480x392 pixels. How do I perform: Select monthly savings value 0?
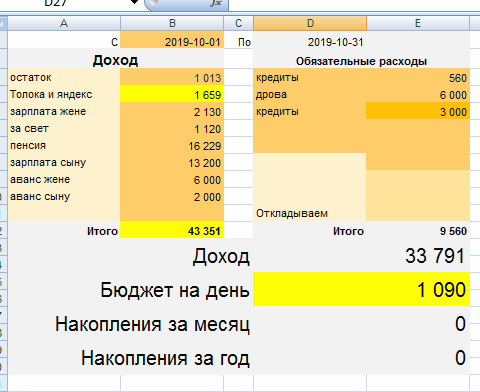(460, 323)
